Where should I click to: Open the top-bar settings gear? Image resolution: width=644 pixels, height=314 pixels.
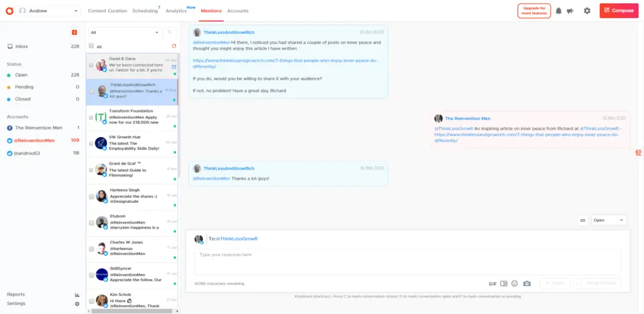pos(587,11)
